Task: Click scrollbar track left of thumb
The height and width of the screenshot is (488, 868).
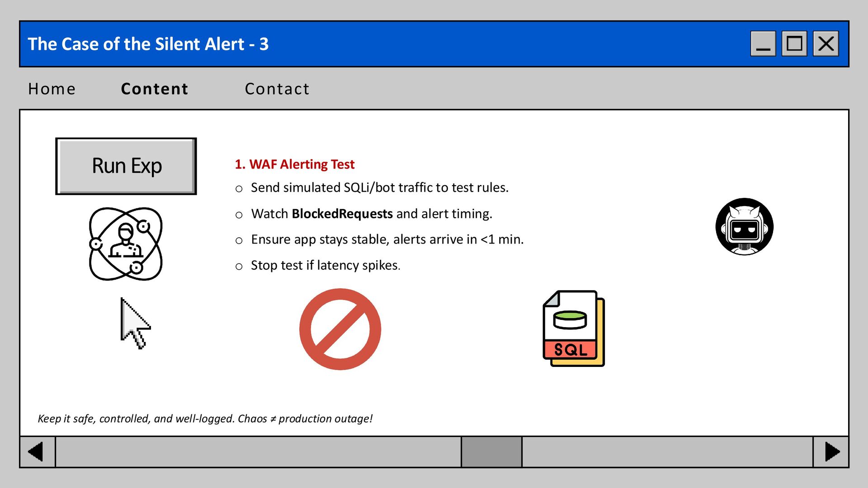Action: (x=258, y=452)
